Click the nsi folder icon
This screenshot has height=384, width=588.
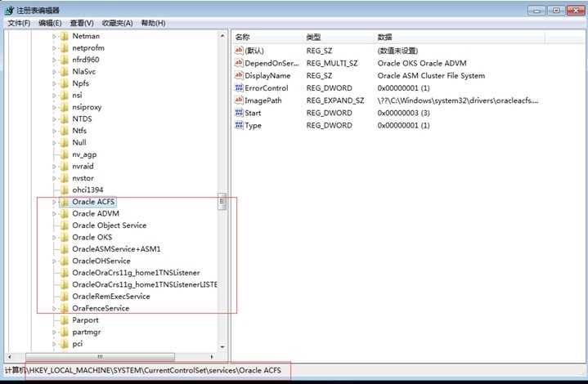pyautogui.click(x=65, y=96)
